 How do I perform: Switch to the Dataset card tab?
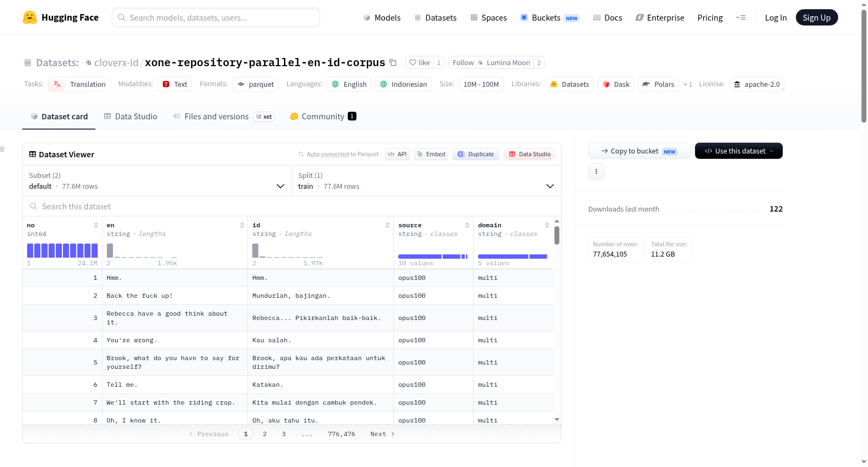pyautogui.click(x=59, y=117)
